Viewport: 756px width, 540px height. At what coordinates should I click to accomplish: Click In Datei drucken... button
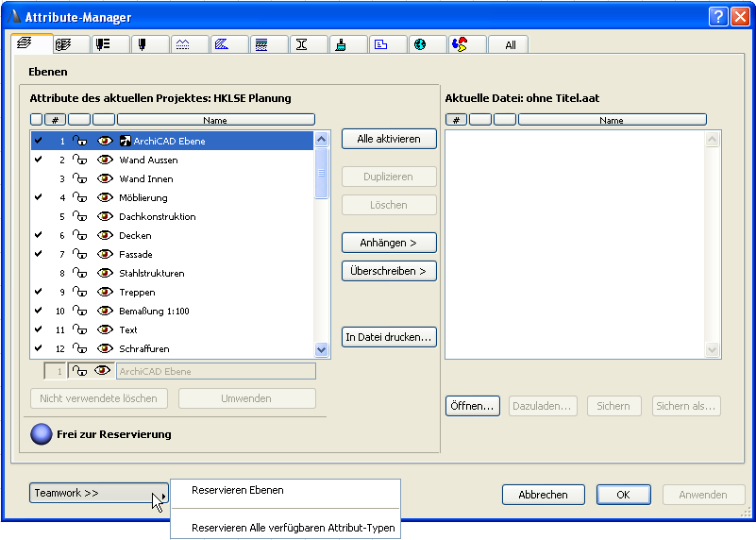(x=389, y=337)
